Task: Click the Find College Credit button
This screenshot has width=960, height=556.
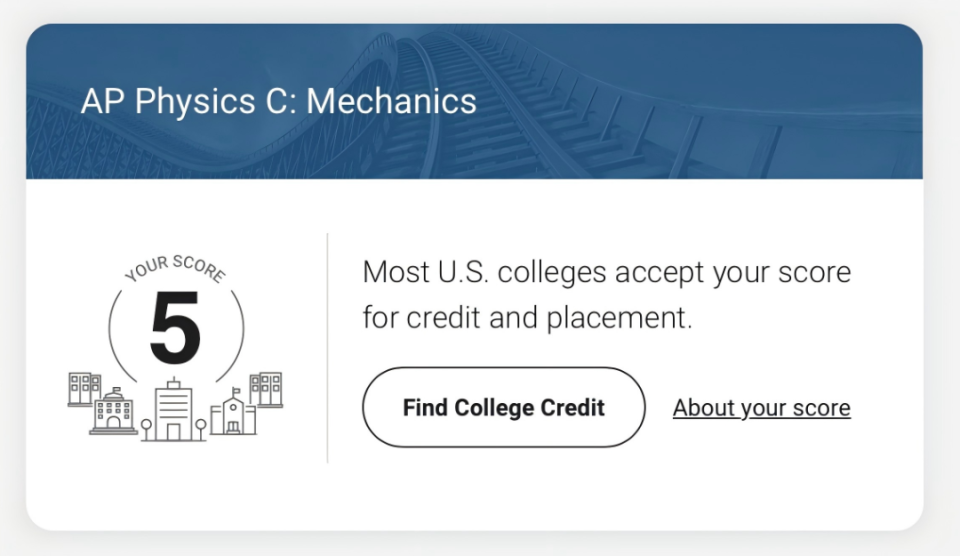Action: click(503, 407)
